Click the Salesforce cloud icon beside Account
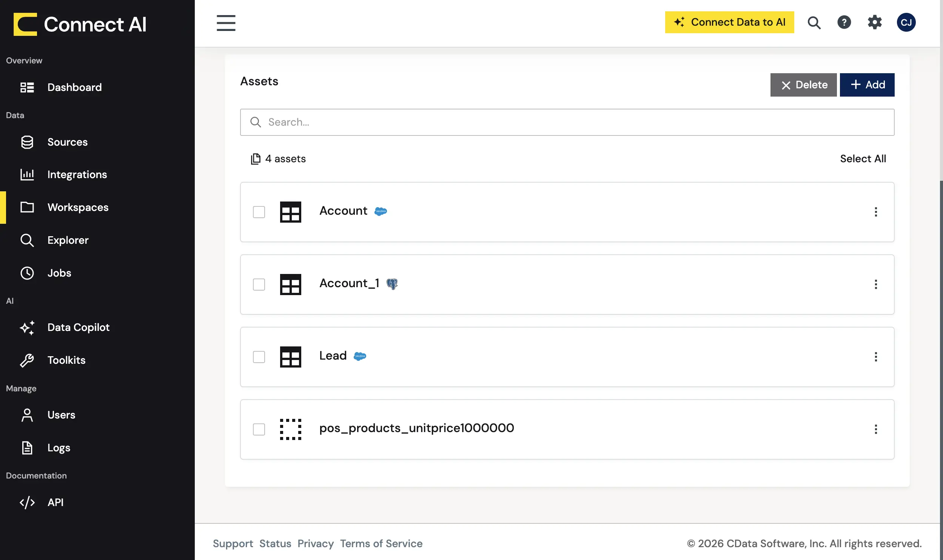943x560 pixels. (x=381, y=211)
